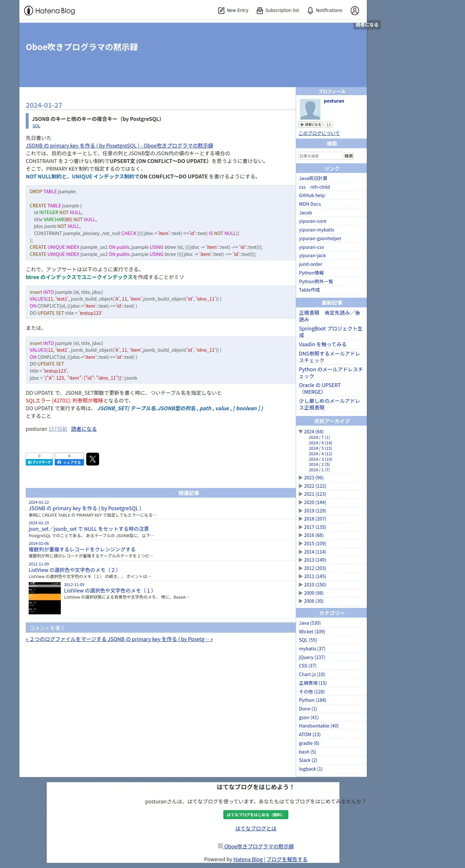Click the ブログを報告する link

[x=287, y=859]
